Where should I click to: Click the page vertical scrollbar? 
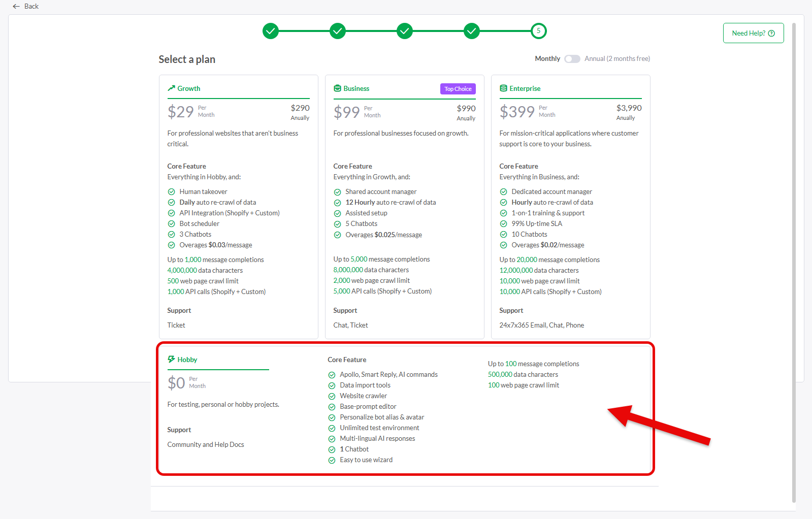pos(794,262)
